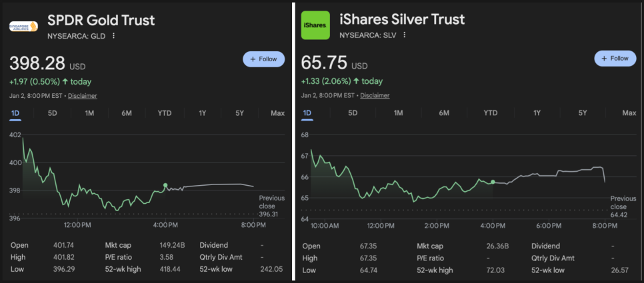Select the 5D tab on GLD chart
The height and width of the screenshot is (283, 644).
click(53, 113)
